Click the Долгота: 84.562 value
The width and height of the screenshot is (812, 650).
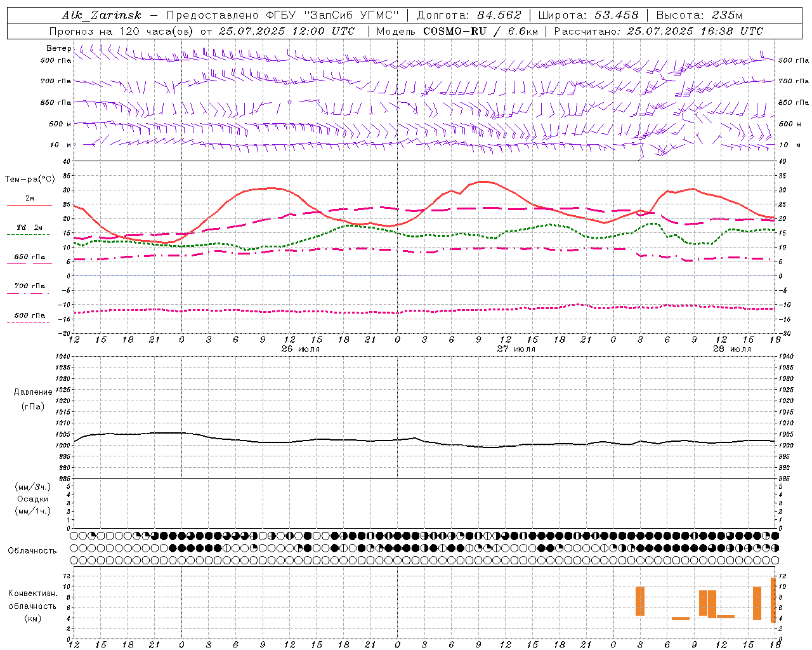(x=469, y=15)
